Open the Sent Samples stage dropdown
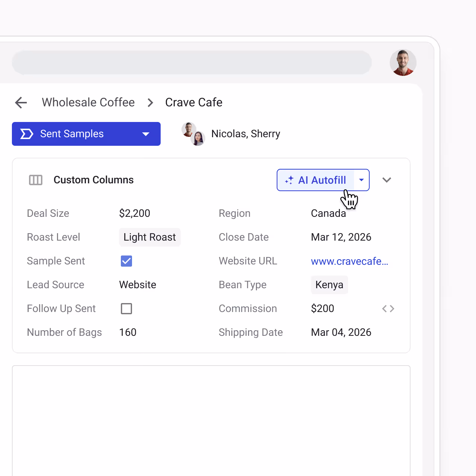The height and width of the screenshot is (476, 476). tap(146, 134)
